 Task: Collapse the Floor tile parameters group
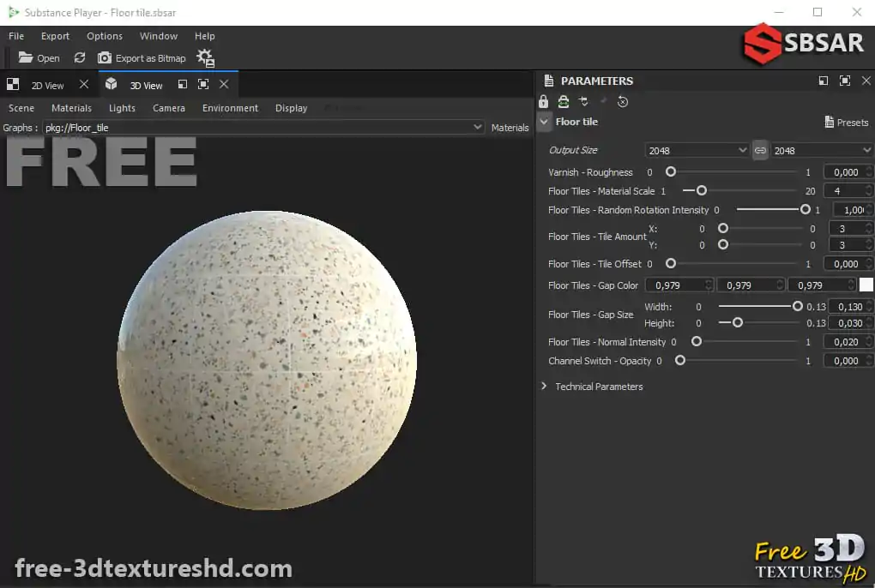pyautogui.click(x=544, y=122)
